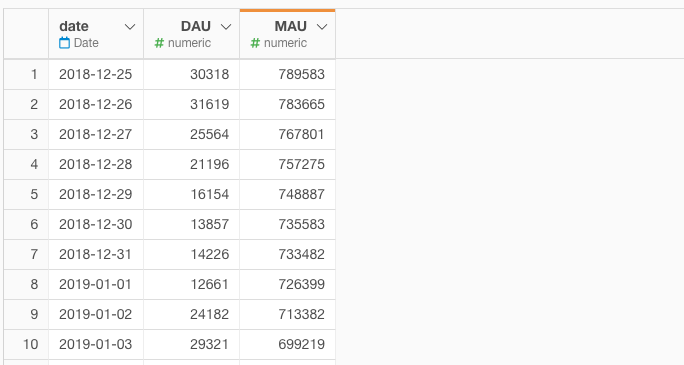The image size is (684, 365).
Task: Open the DAU column dropdown arrow
Action: 226,27
